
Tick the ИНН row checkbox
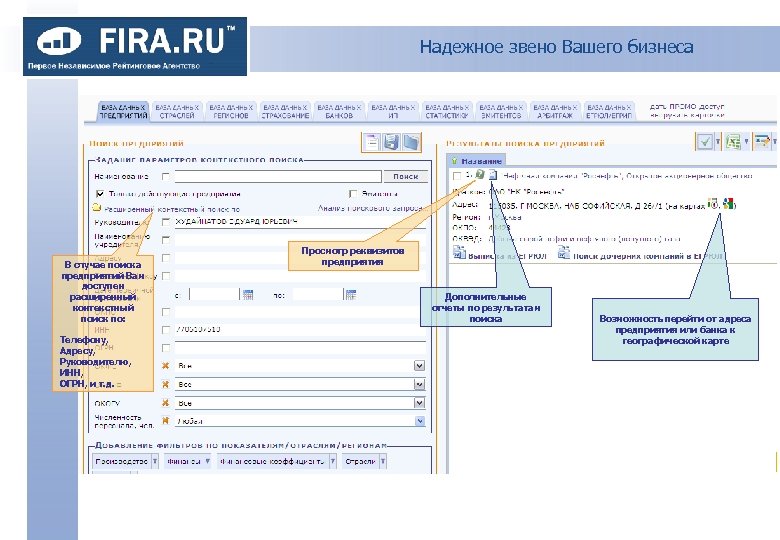(166, 330)
